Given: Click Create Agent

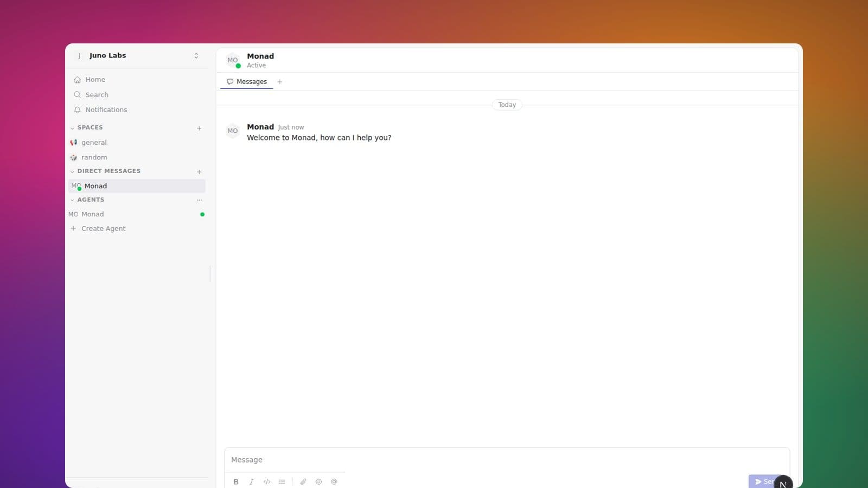Looking at the screenshot, I should click(x=137, y=229).
